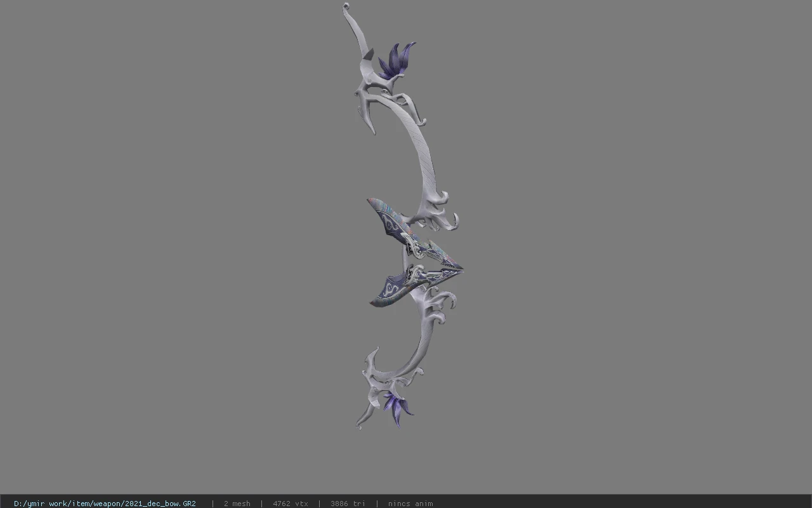
Task: Click the '2 mesh' status entry
Action: click(237, 504)
